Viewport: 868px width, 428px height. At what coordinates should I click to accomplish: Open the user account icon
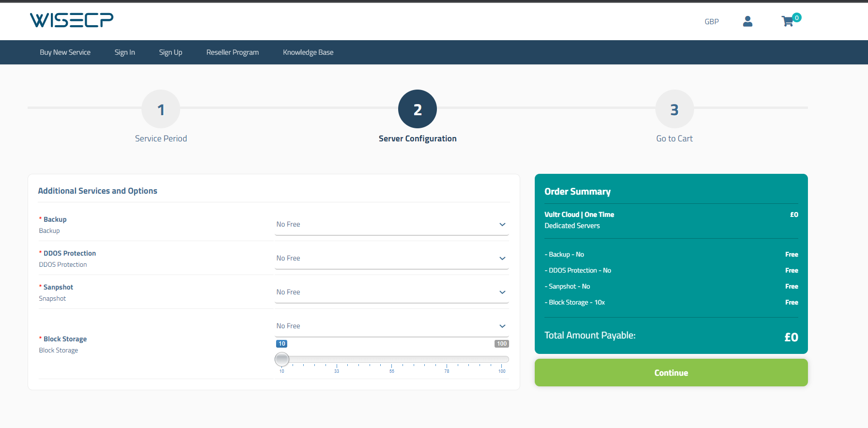click(x=747, y=21)
